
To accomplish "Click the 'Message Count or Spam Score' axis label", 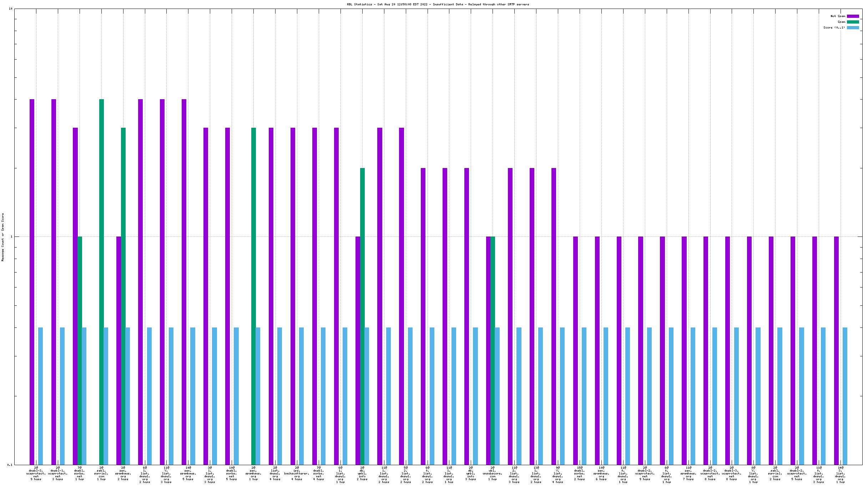I will 3,237.
